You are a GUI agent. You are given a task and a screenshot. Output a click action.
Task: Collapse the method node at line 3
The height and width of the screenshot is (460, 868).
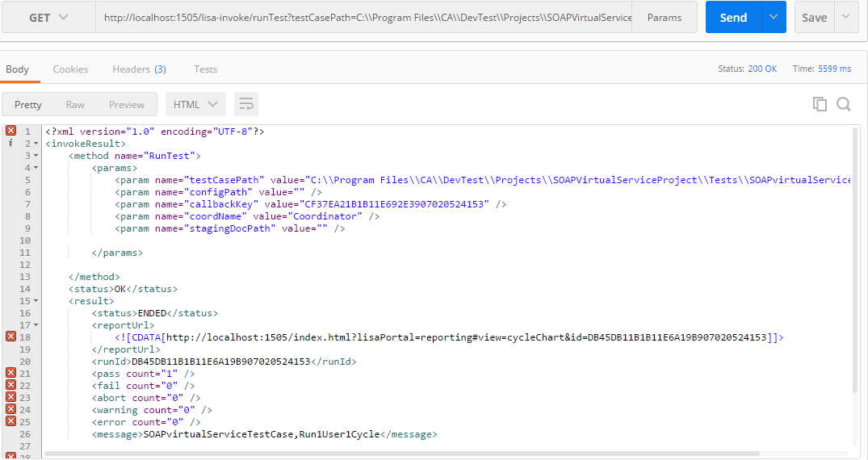point(36,156)
